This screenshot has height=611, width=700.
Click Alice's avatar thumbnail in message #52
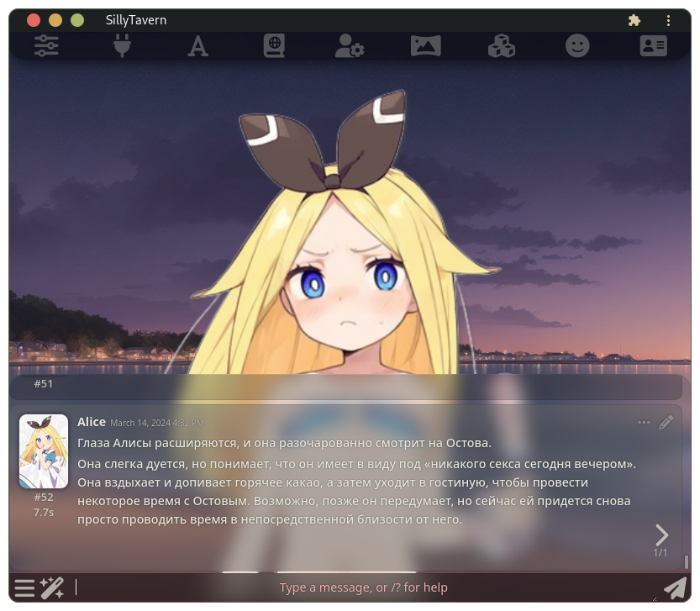[x=44, y=451]
